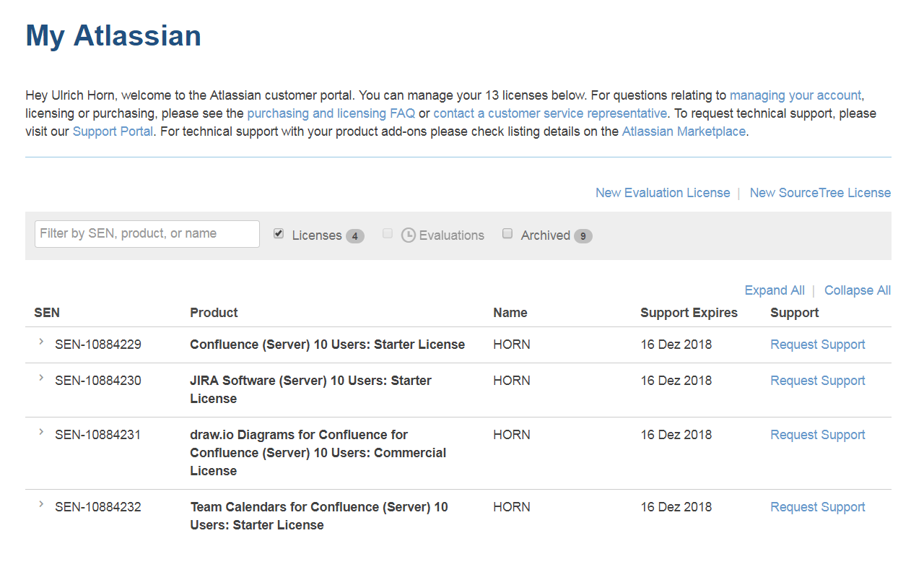
Task: Open the purchasing and licensing FAQ
Action: (331, 113)
